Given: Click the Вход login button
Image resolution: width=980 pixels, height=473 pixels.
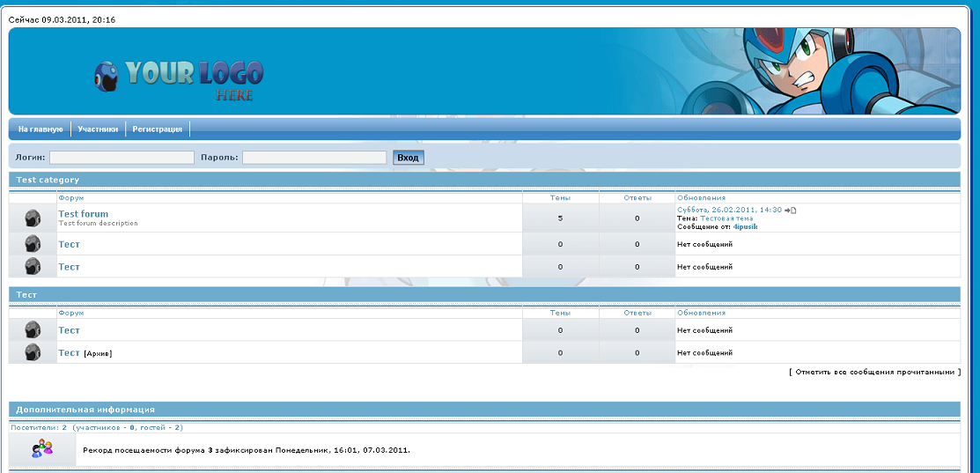Looking at the screenshot, I should (x=409, y=158).
